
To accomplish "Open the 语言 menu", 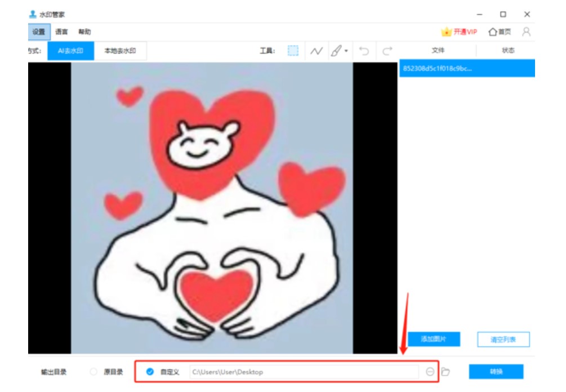I will click(63, 32).
